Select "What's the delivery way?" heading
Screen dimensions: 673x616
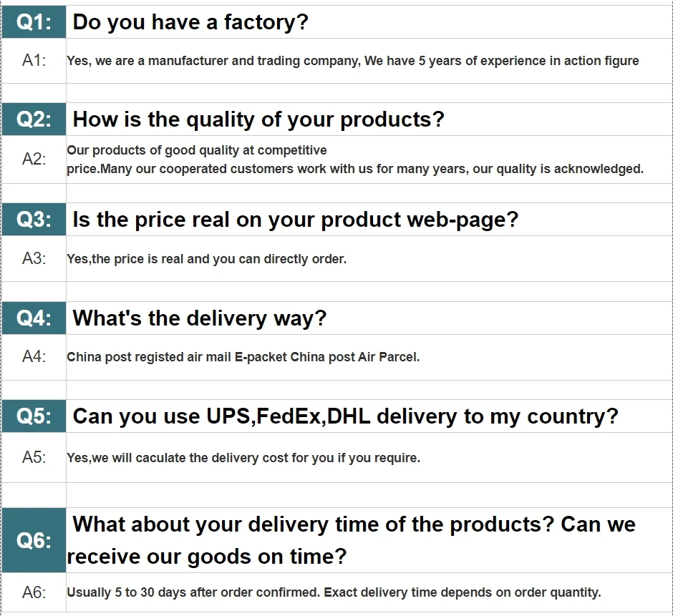[200, 318]
